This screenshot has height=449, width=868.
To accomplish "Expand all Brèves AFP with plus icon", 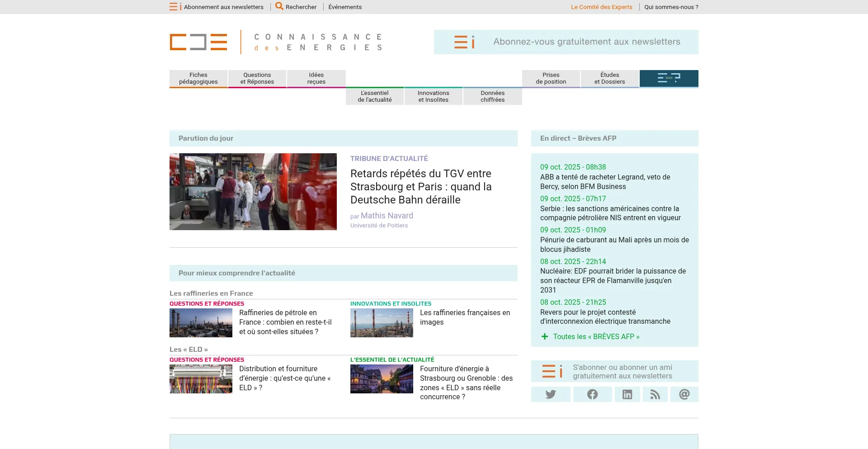I will [x=545, y=336].
